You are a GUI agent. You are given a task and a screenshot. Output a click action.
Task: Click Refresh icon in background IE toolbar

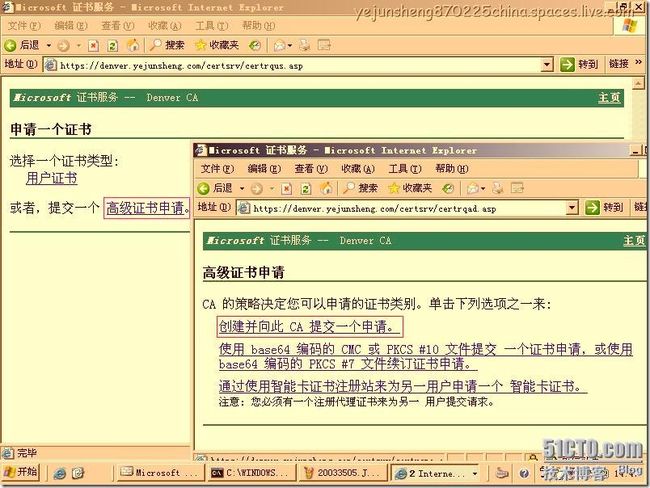tap(113, 45)
